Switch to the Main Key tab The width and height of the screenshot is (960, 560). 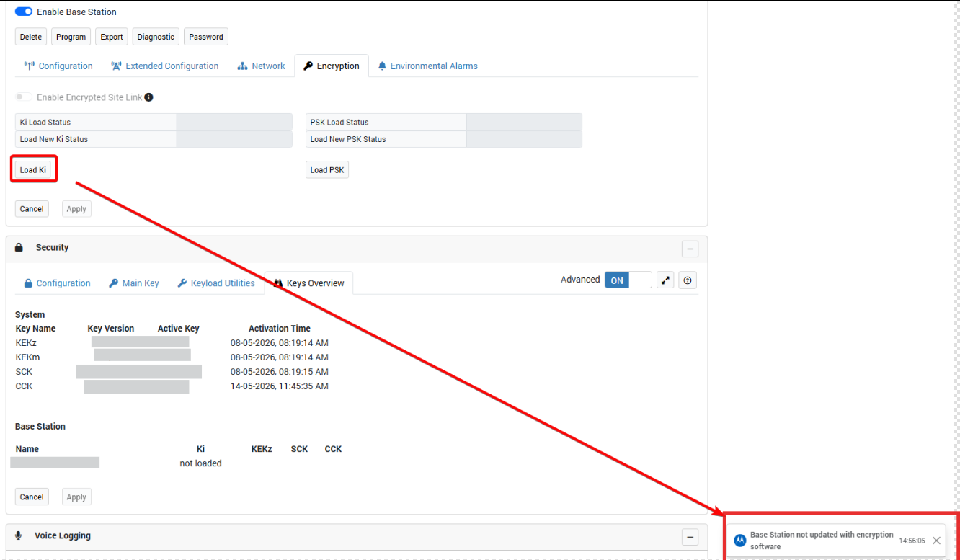click(134, 283)
